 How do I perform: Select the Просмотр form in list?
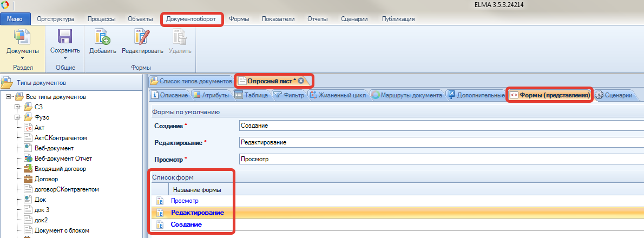click(185, 201)
